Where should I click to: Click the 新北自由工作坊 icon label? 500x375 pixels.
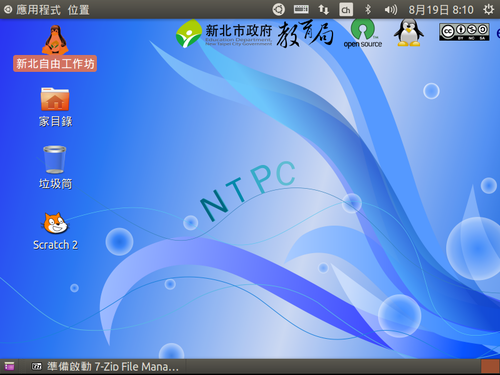click(x=55, y=64)
